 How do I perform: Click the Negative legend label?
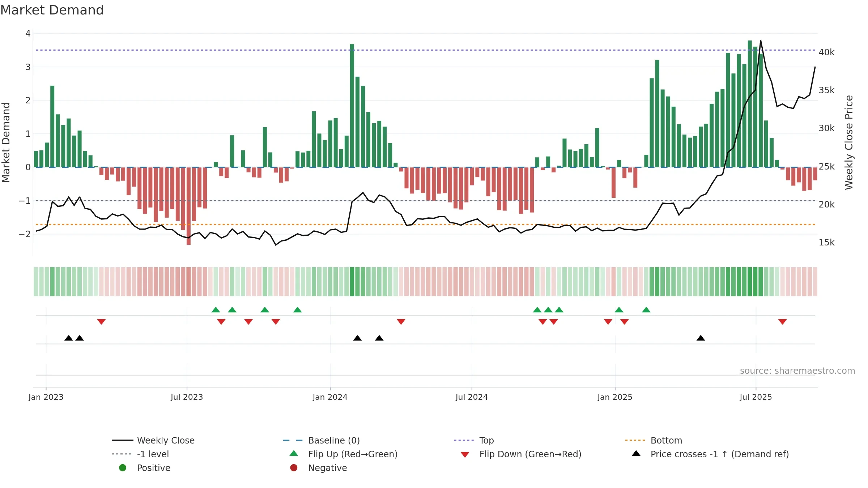click(x=327, y=468)
